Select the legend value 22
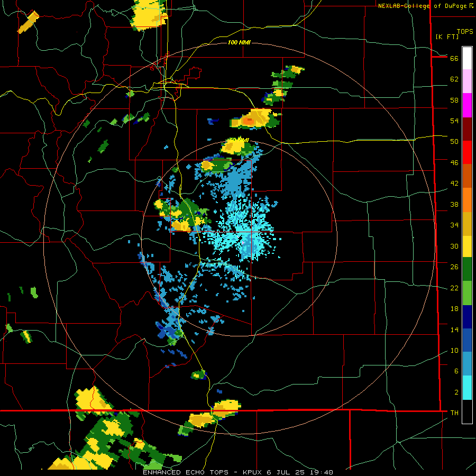The height and width of the screenshot is (476, 476). click(x=454, y=288)
